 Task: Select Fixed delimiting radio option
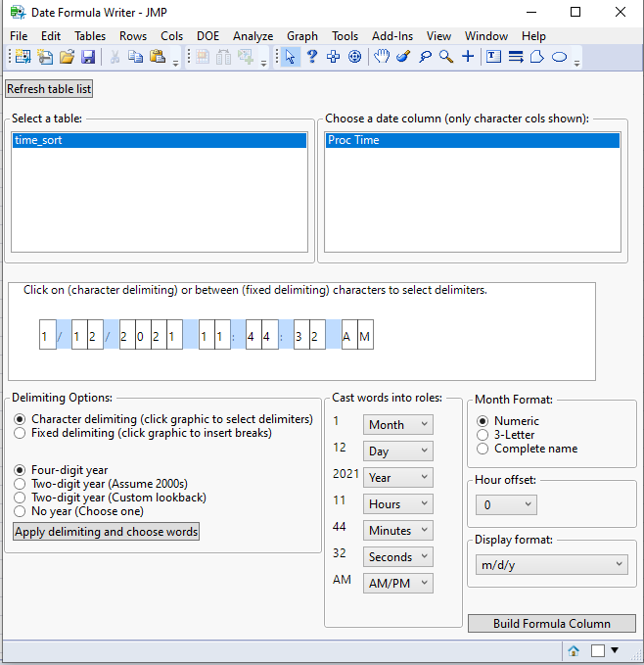click(20, 433)
